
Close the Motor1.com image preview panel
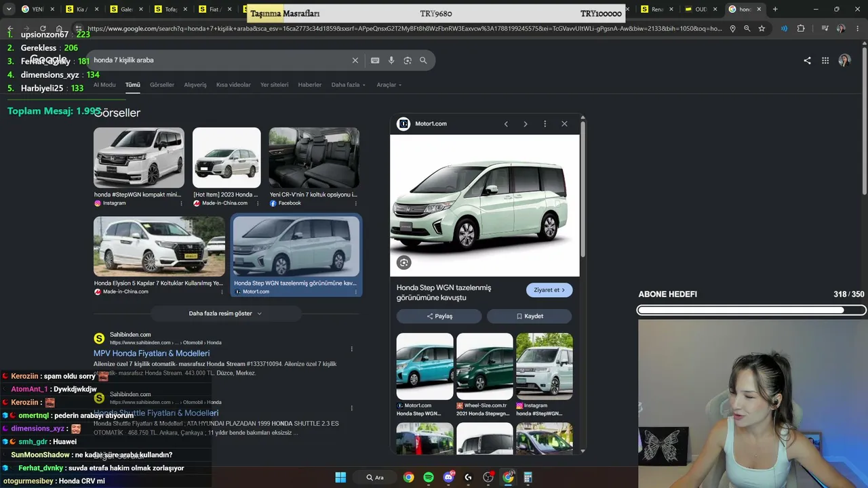pos(564,124)
